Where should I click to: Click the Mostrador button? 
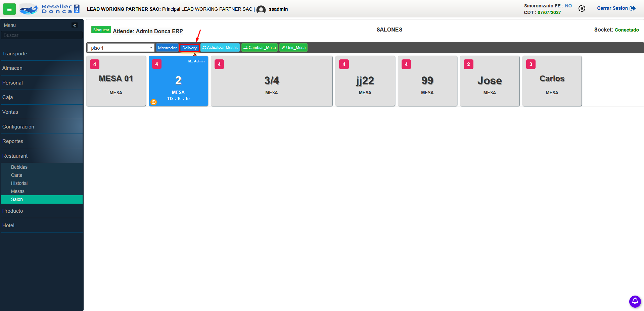point(167,48)
